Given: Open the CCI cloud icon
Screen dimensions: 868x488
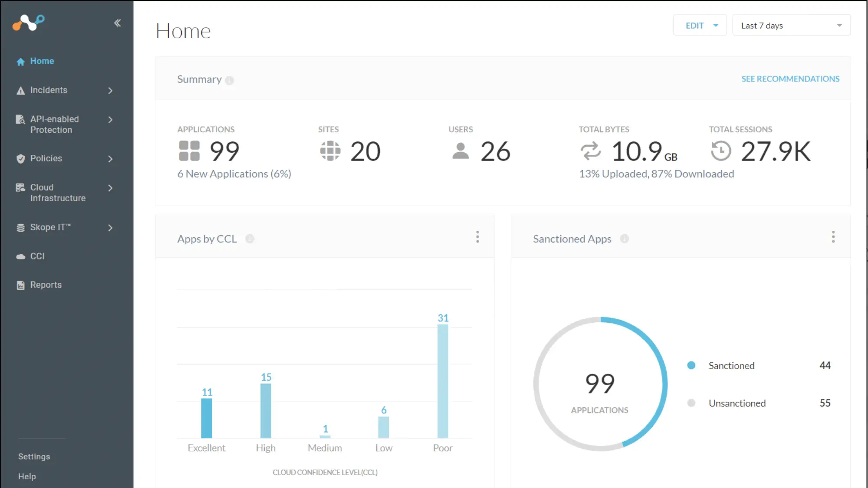Looking at the screenshot, I should 20,256.
